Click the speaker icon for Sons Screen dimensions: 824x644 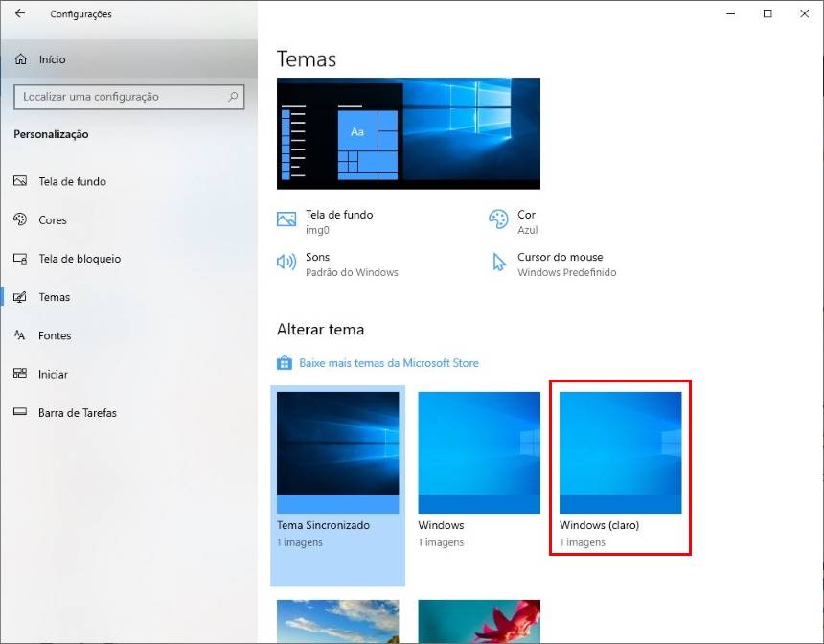(x=286, y=262)
